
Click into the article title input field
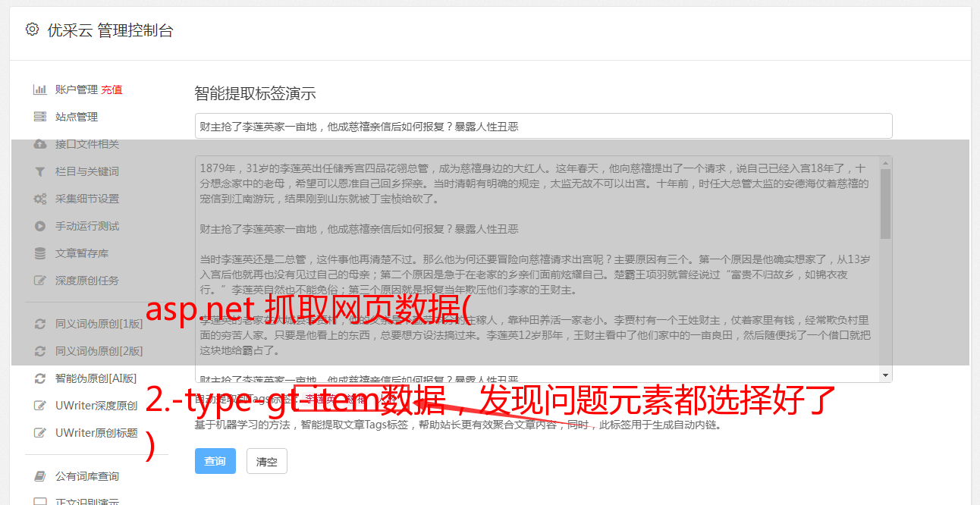tap(543, 126)
